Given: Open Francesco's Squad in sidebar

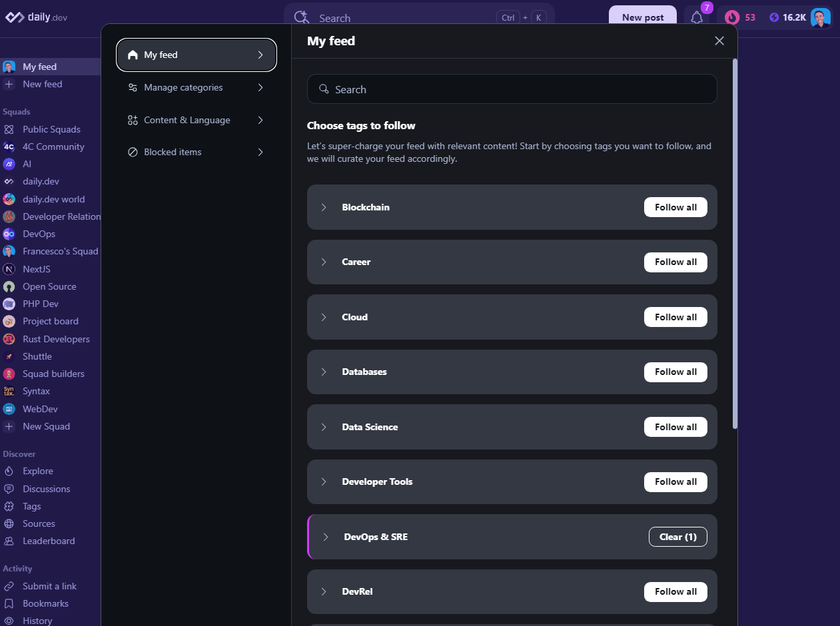Looking at the screenshot, I should (51, 251).
